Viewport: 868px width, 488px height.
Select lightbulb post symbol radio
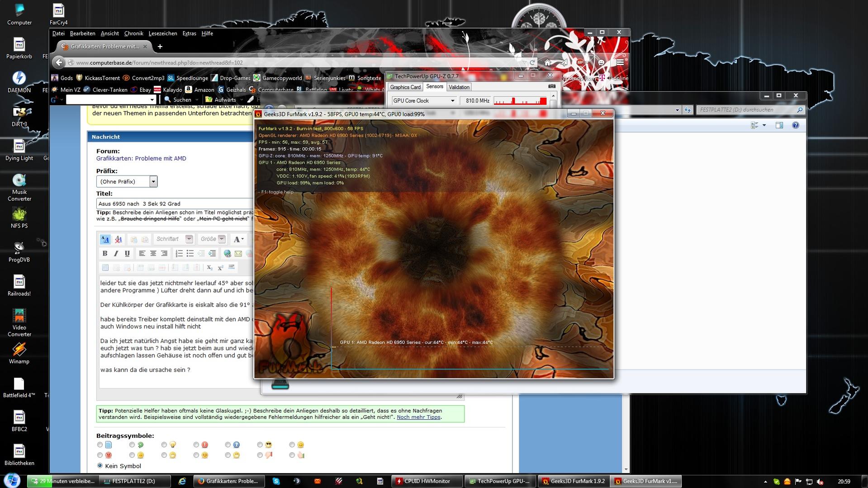click(x=164, y=445)
